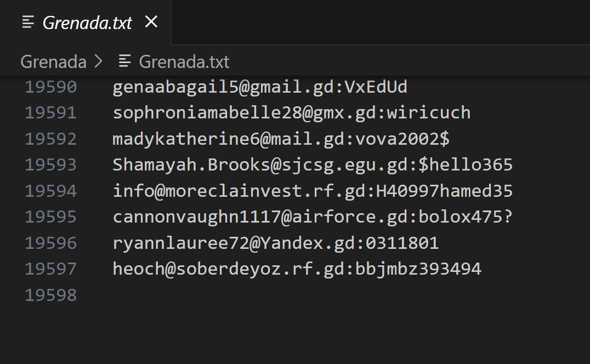Click inside the text of line 19590
This screenshot has height=364, width=590.
point(260,87)
